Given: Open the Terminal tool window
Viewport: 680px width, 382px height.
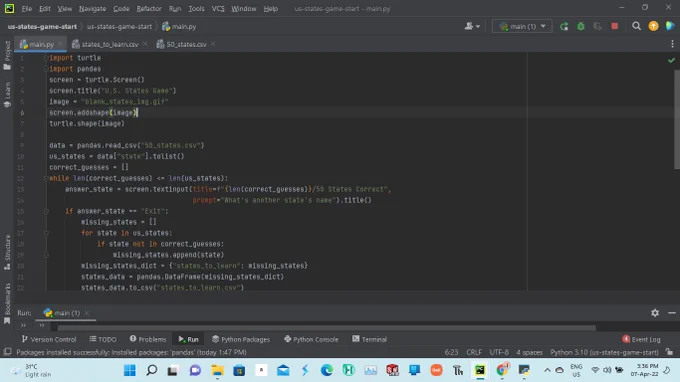Looking at the screenshot, I should (x=369, y=339).
